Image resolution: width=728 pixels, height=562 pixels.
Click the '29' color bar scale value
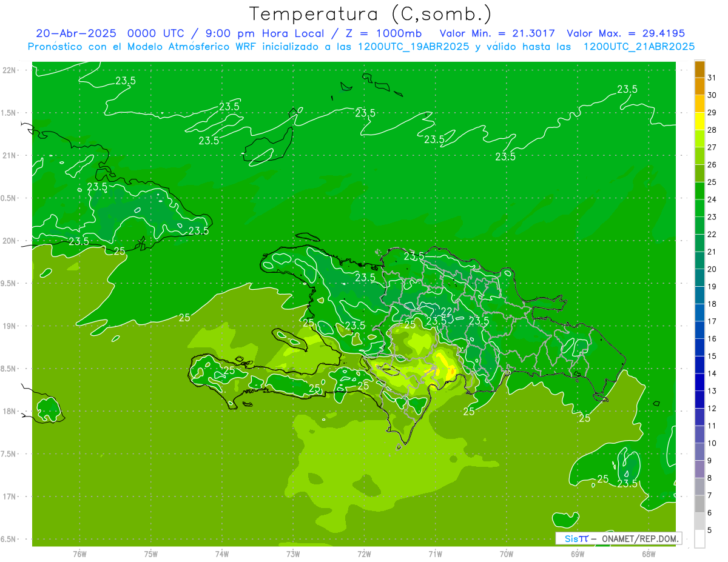[712, 113]
